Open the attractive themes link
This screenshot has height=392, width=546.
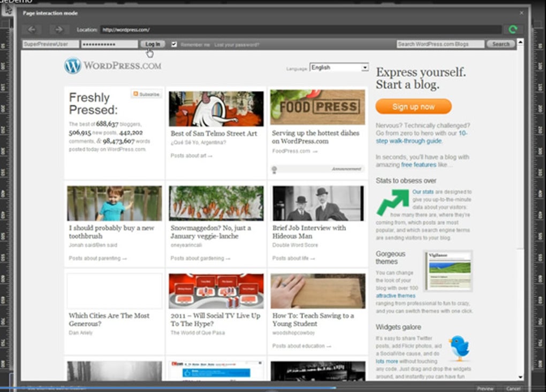[396, 296]
